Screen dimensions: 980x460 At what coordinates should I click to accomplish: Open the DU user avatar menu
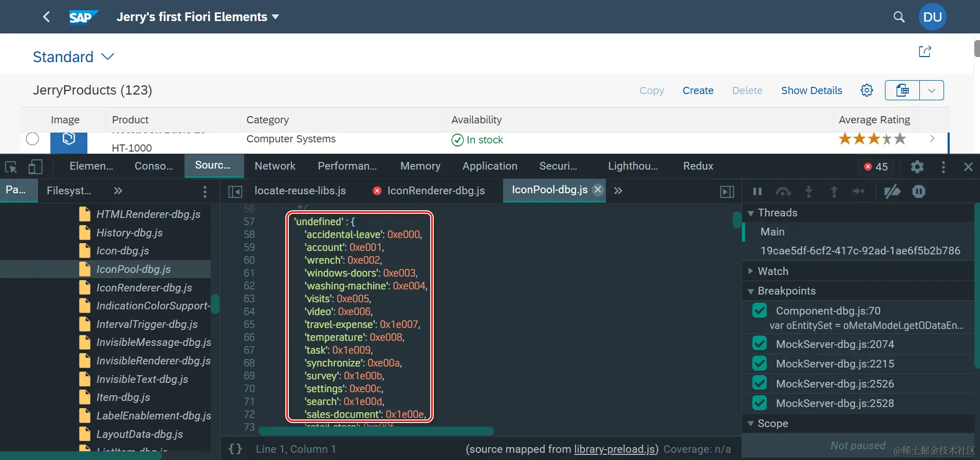click(932, 17)
